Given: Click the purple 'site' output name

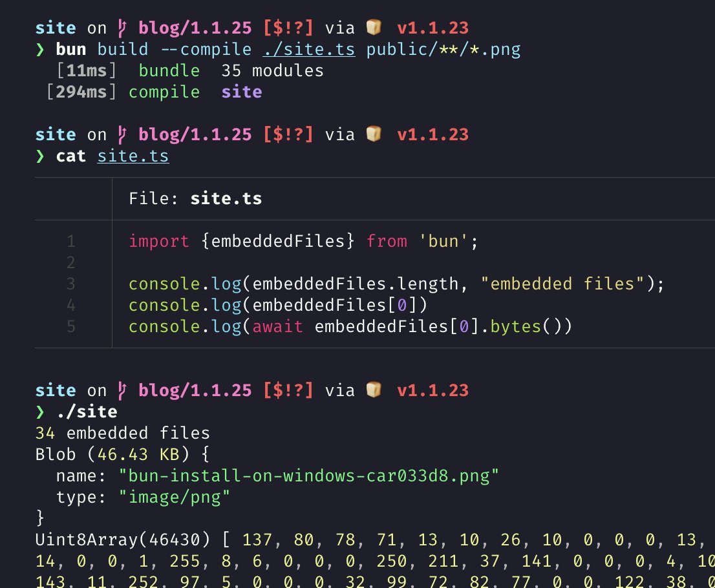Looking at the screenshot, I should (x=242, y=92).
